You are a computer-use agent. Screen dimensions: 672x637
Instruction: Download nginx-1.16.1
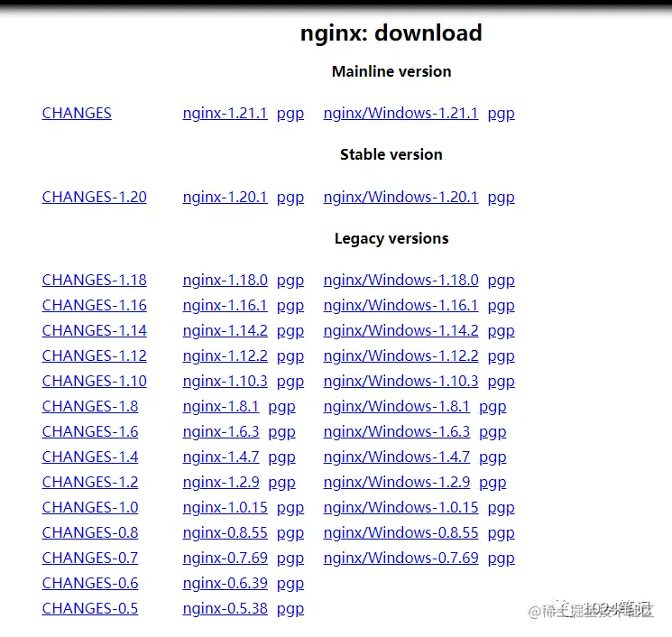pyautogui.click(x=225, y=305)
